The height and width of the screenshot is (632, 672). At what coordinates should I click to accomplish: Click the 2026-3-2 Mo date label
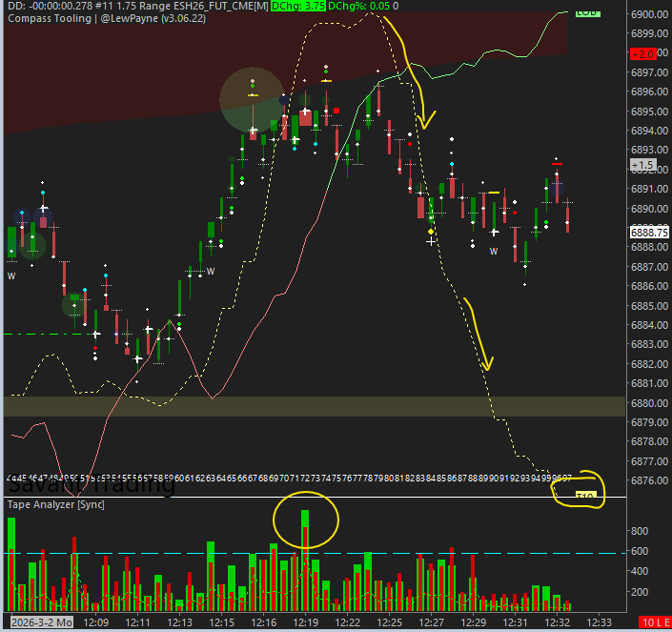42,622
